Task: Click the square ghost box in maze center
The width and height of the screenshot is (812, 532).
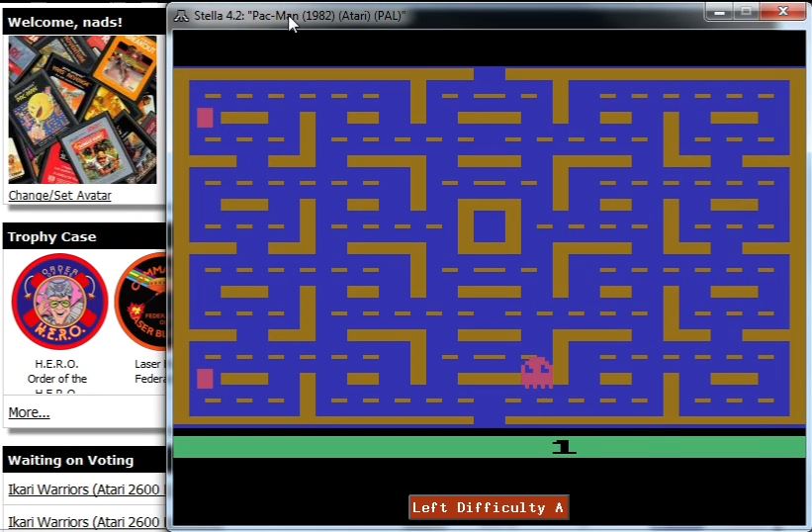Action: click(490, 226)
